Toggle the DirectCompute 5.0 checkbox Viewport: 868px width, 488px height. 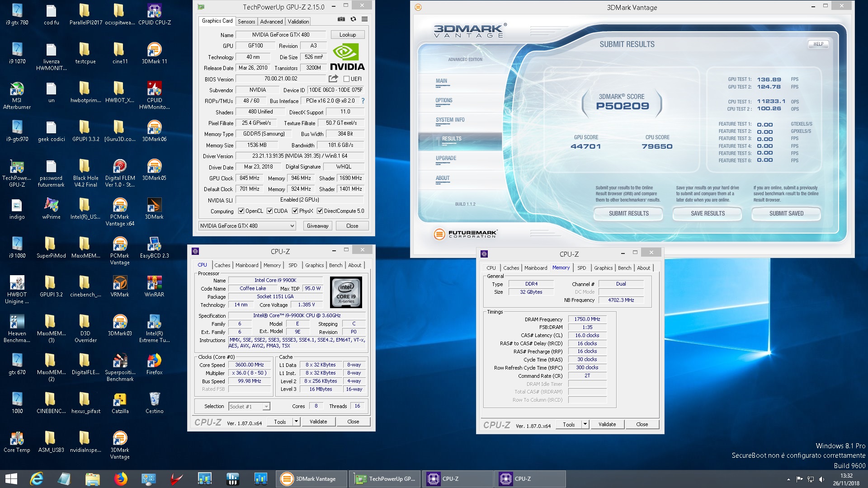(x=320, y=211)
